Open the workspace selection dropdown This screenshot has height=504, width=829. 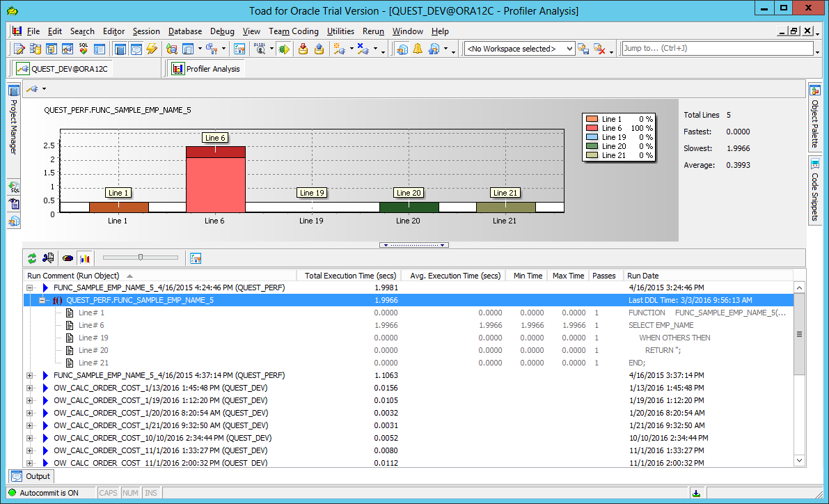(x=569, y=49)
